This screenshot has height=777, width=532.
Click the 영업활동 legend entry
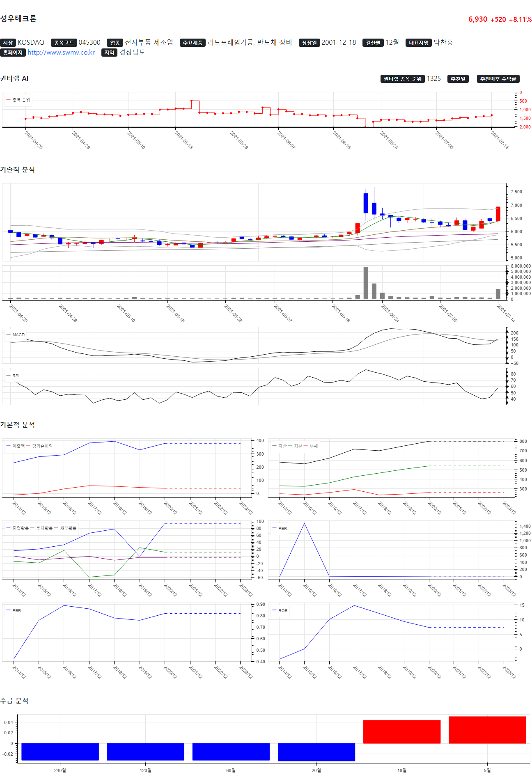coord(18,528)
